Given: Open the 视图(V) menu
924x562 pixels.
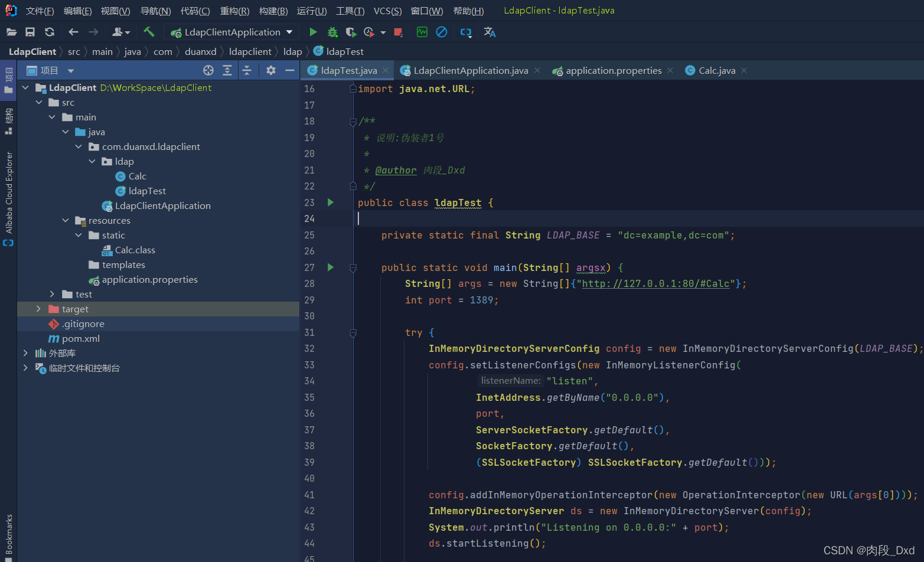Looking at the screenshot, I should point(116,11).
